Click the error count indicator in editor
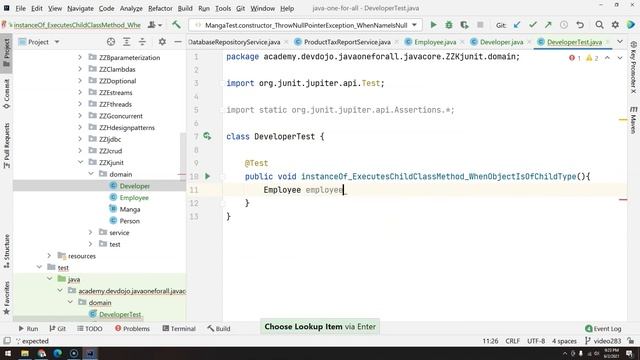 575,58
